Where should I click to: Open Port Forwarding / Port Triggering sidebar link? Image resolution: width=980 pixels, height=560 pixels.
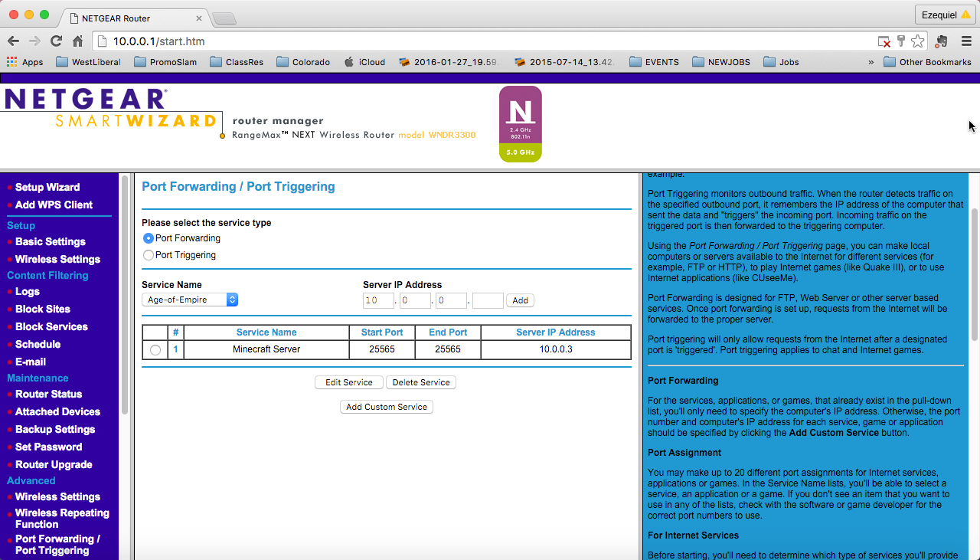pyautogui.click(x=57, y=545)
